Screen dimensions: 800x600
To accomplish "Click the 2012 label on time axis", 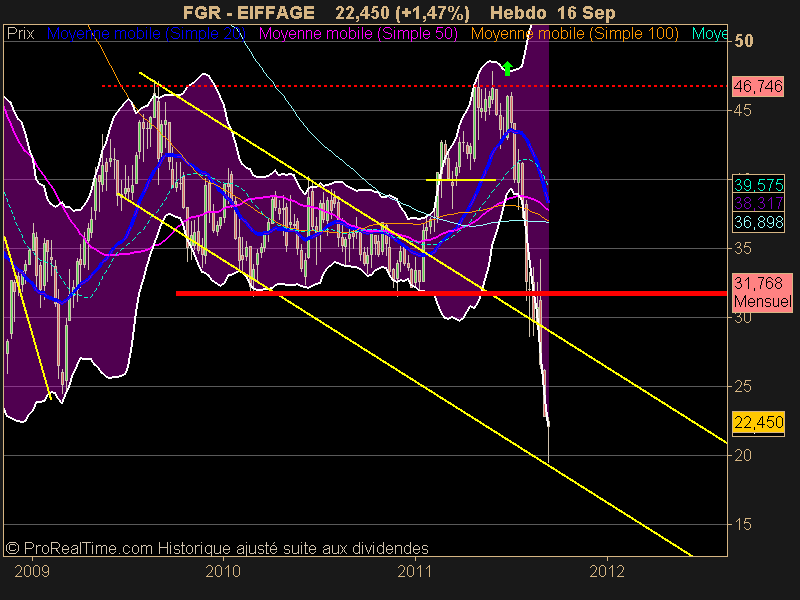I will click(607, 571).
